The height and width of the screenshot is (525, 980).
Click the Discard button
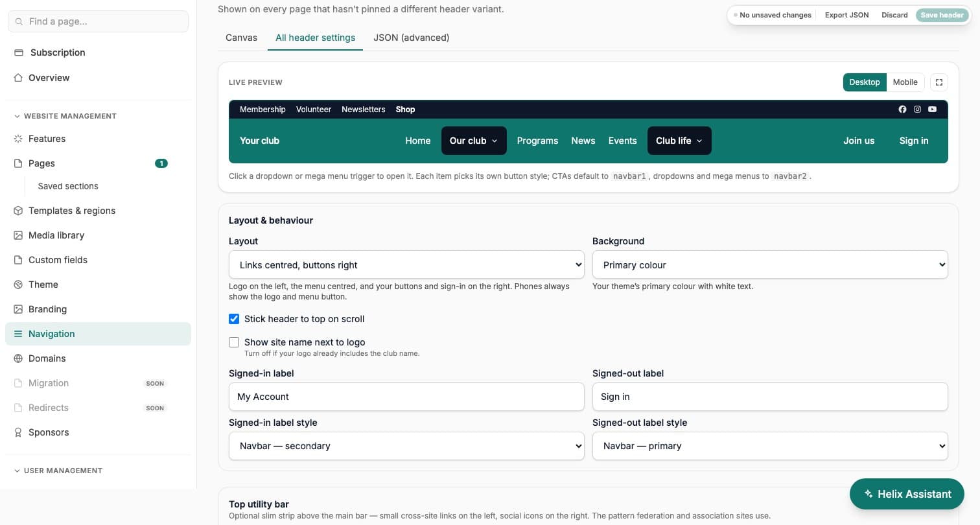point(894,15)
